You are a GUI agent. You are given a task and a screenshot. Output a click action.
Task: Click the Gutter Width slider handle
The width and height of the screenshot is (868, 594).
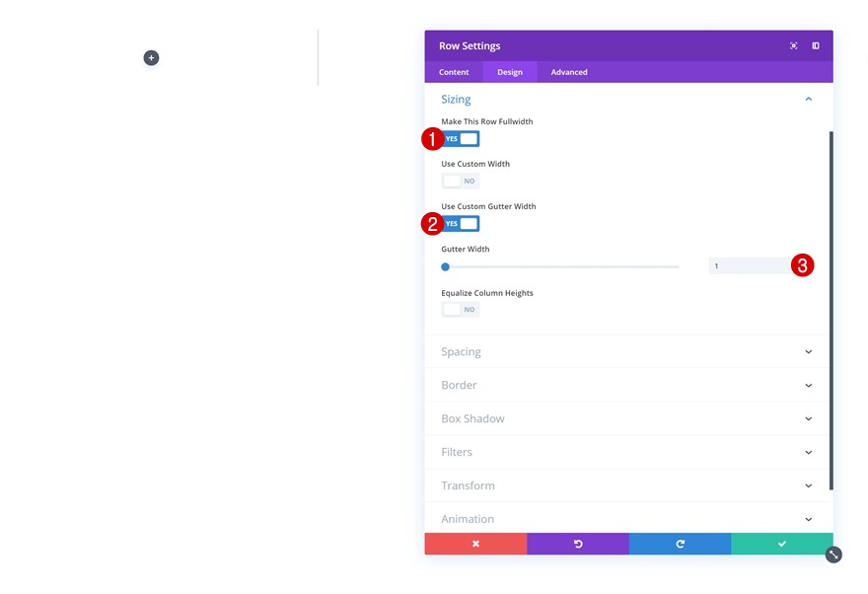[445, 266]
